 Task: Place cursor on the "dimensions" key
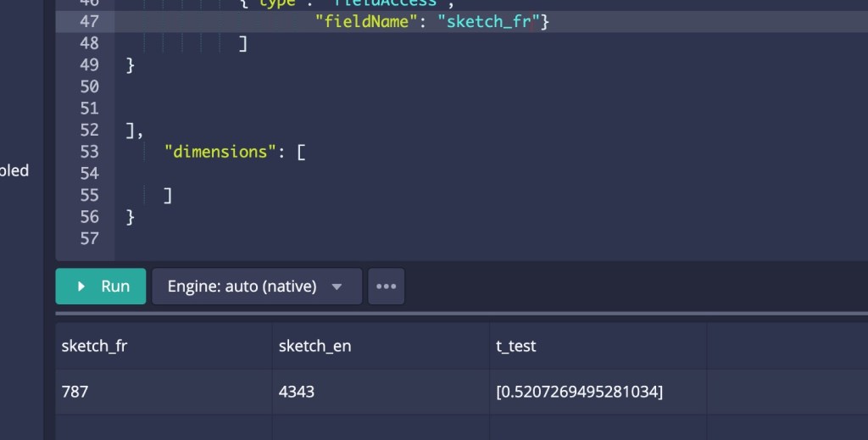click(216, 152)
